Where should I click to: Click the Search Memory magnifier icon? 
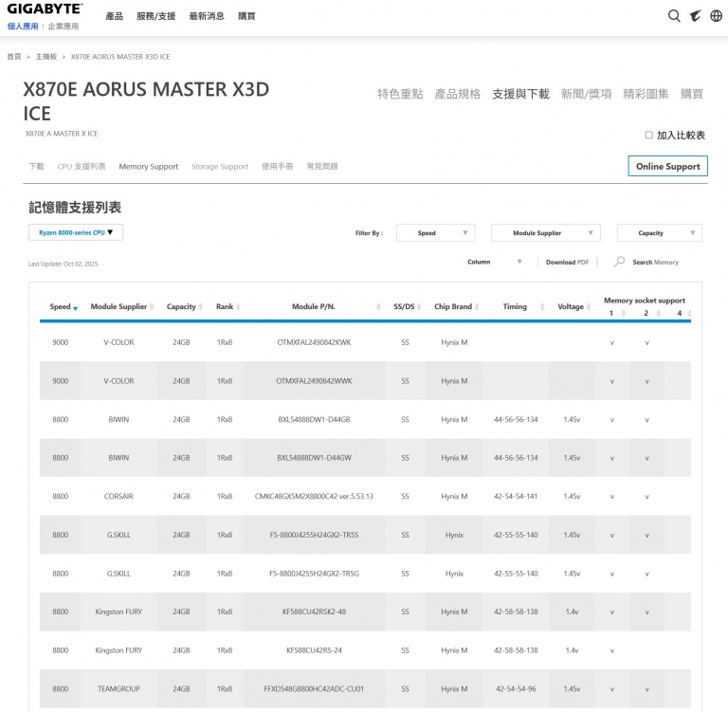[619, 262]
